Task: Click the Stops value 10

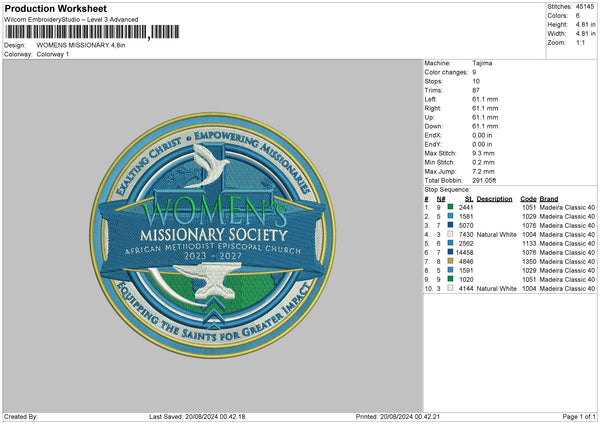Action: tap(476, 81)
